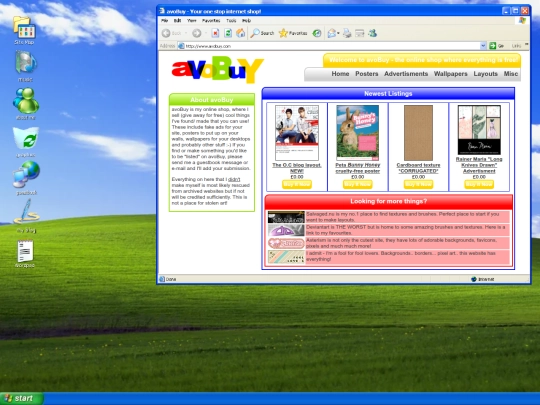Click the Salvaged.nu banner image
The height and width of the screenshot is (405, 540).
pos(286,217)
